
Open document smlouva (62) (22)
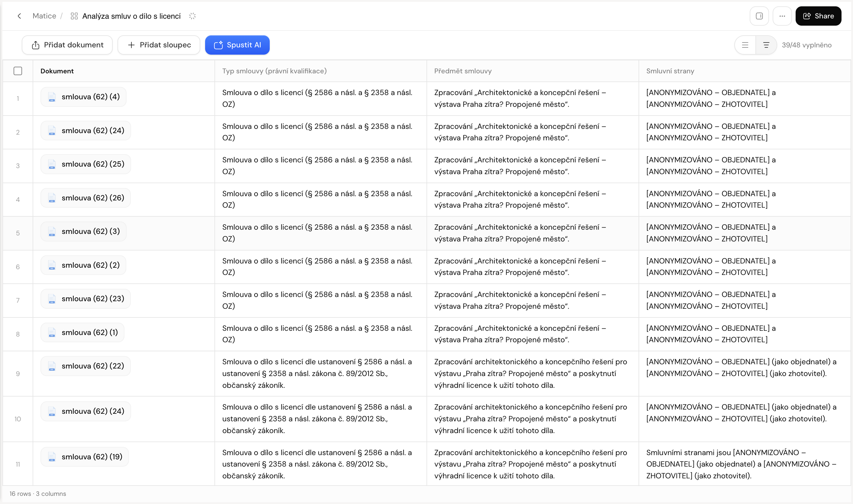pos(86,366)
